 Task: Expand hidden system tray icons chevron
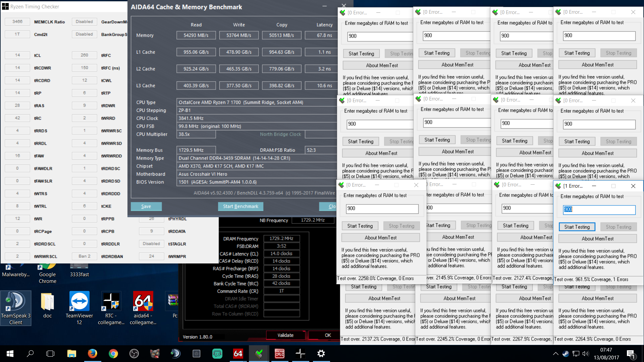pos(555,354)
